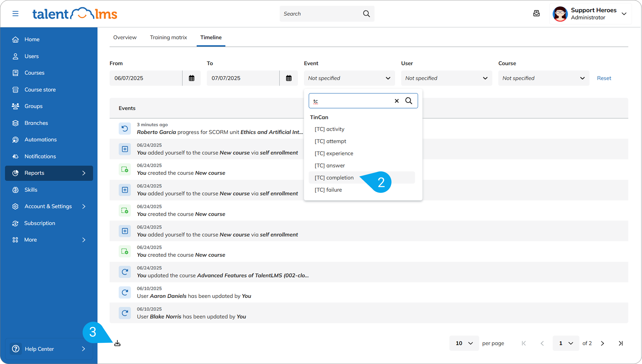Go to previous page of results
This screenshot has width=642, height=364.
542,343
